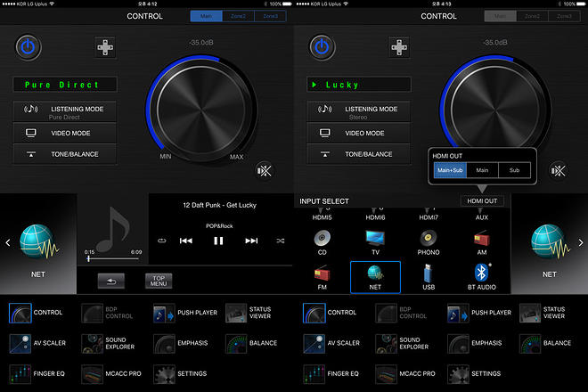Skip to the next track
This screenshot has height=392, width=588.
tap(251, 241)
